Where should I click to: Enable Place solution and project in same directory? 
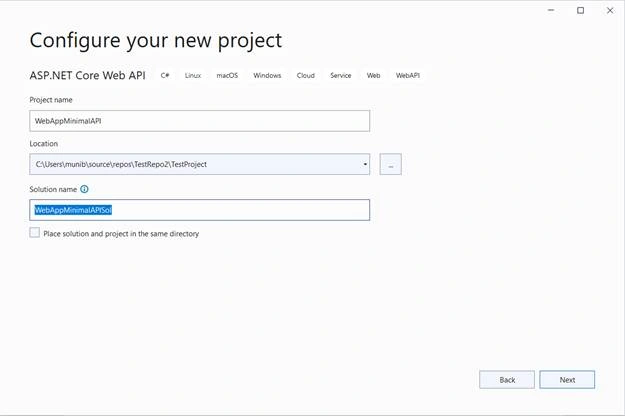tap(35, 233)
